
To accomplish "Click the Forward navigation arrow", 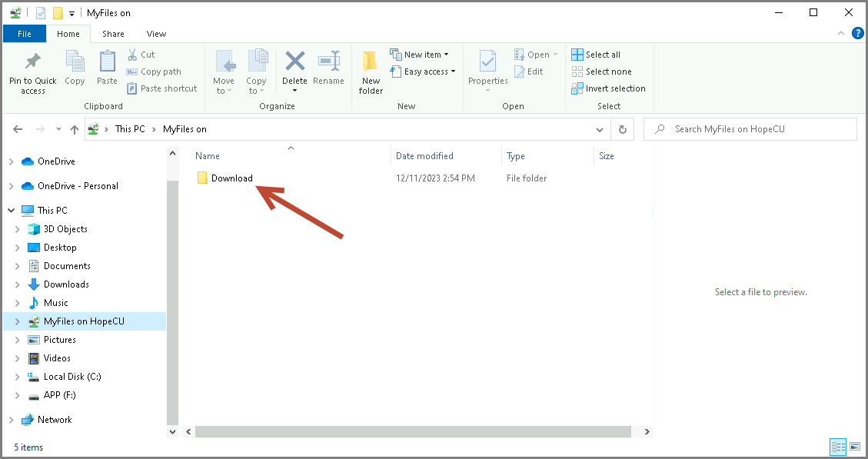I will point(40,129).
